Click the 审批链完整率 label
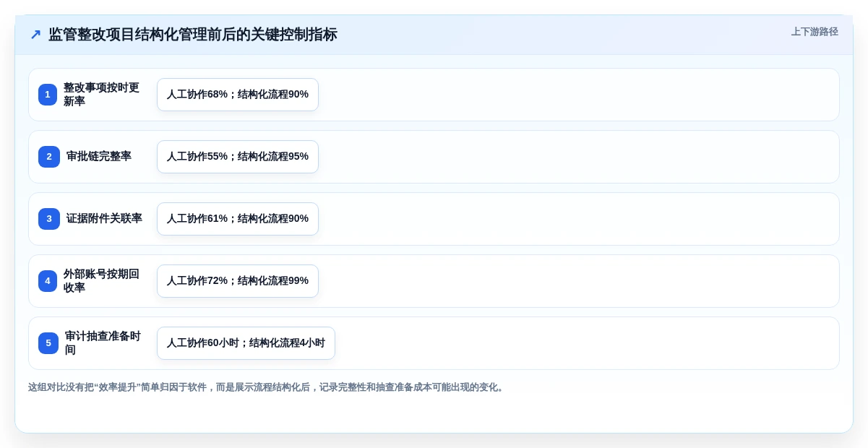The image size is (868, 448). [99, 156]
